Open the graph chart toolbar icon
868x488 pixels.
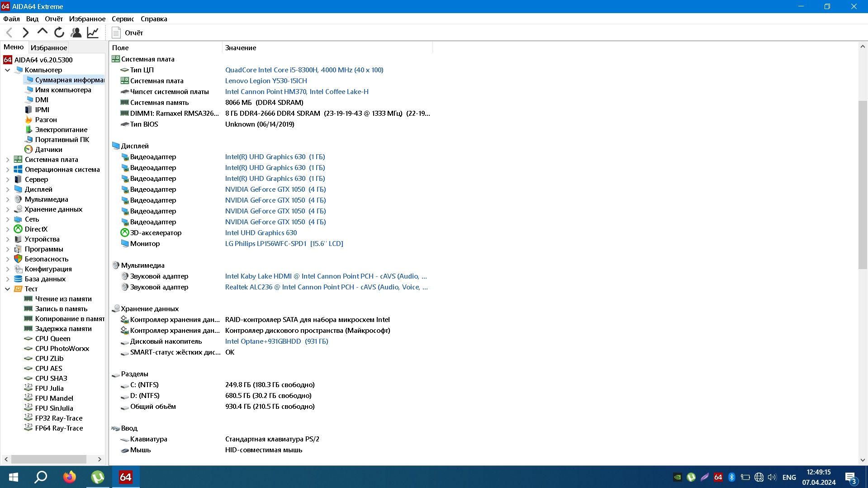click(x=93, y=33)
